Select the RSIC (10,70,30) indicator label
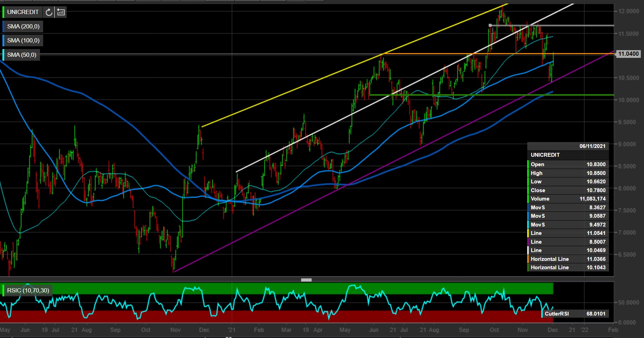The image size is (644, 338). point(28,290)
